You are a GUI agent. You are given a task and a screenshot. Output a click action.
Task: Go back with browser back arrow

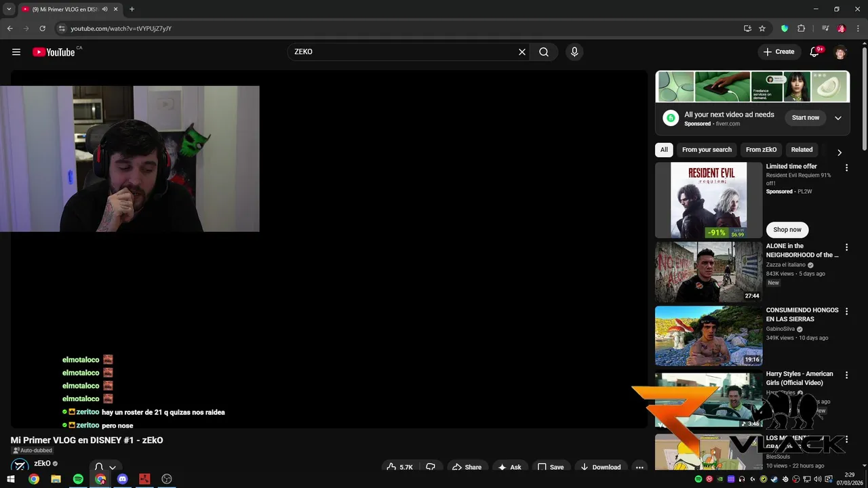click(9, 28)
